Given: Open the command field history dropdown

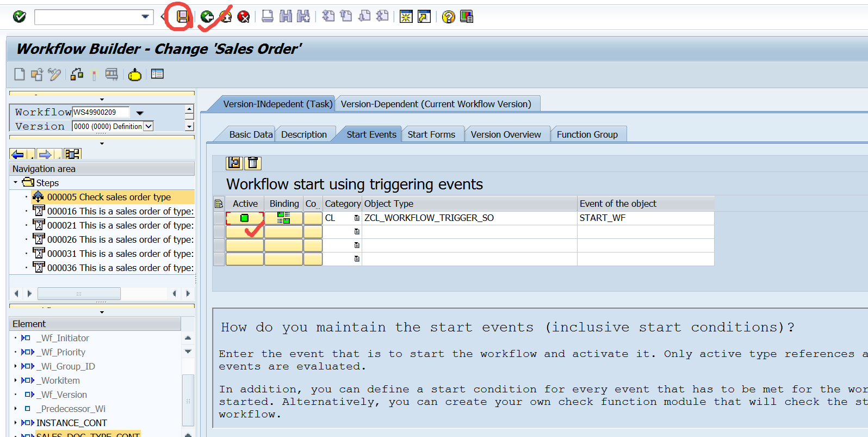Looking at the screenshot, I should [145, 17].
